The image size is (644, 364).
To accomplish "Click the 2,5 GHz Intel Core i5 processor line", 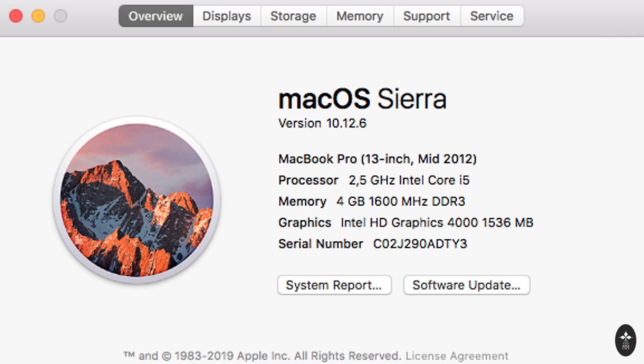I will click(x=409, y=180).
